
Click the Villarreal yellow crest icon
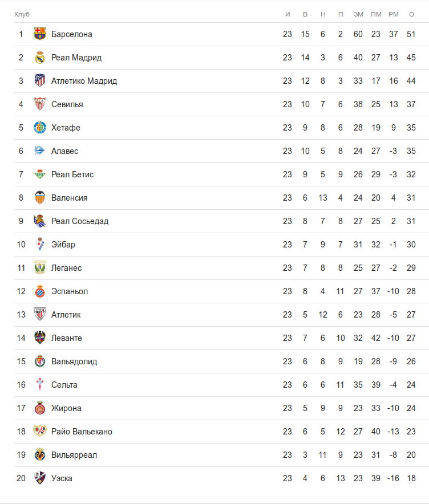pos(39,455)
